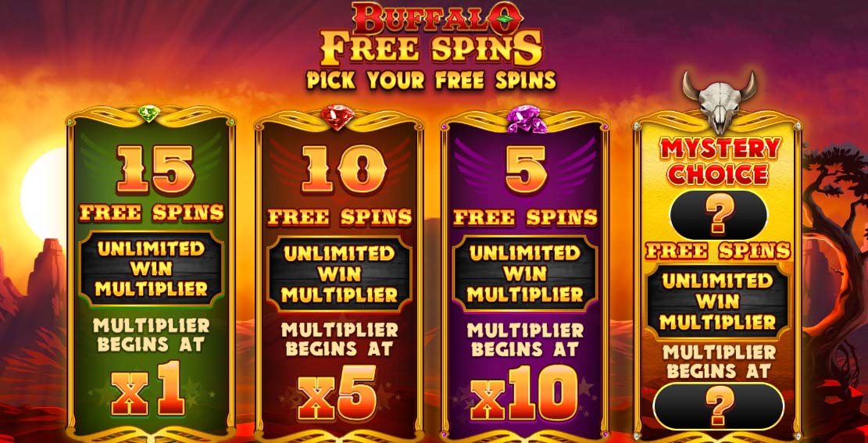This screenshot has width=868, height=443.
Task: Click the mystery multiplier question mark box
Action: (719, 406)
